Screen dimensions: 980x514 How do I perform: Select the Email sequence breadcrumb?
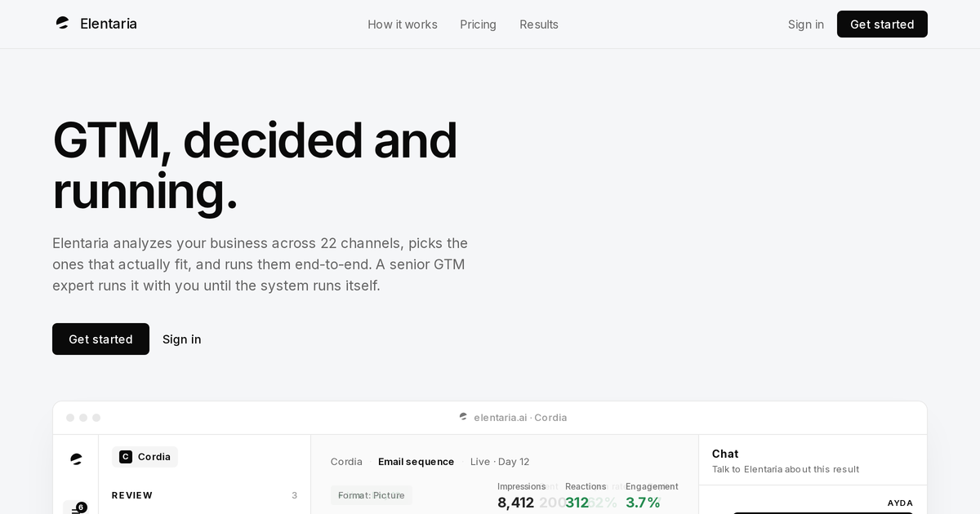click(x=416, y=462)
